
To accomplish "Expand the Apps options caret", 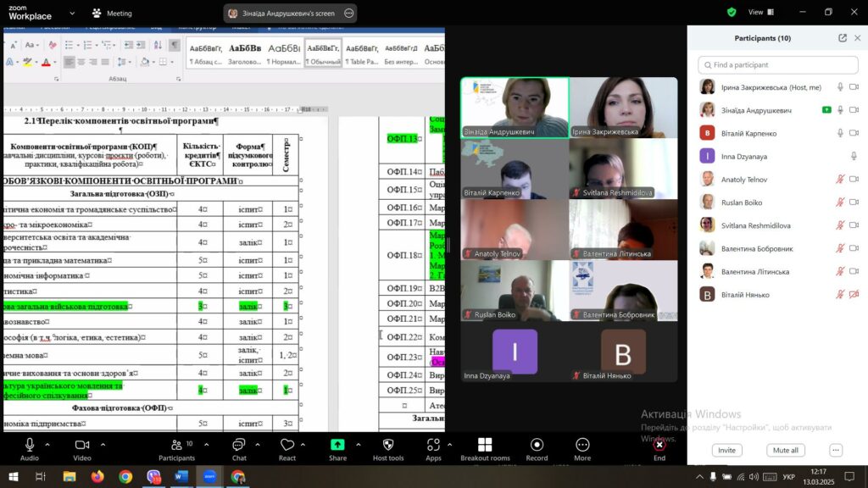I will click(449, 444).
